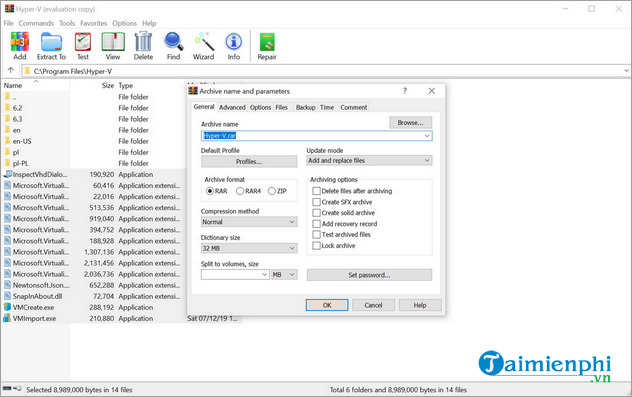Image resolution: width=632 pixels, height=397 pixels.
Task: Click the drive icon in status bar
Action: pos(7,389)
